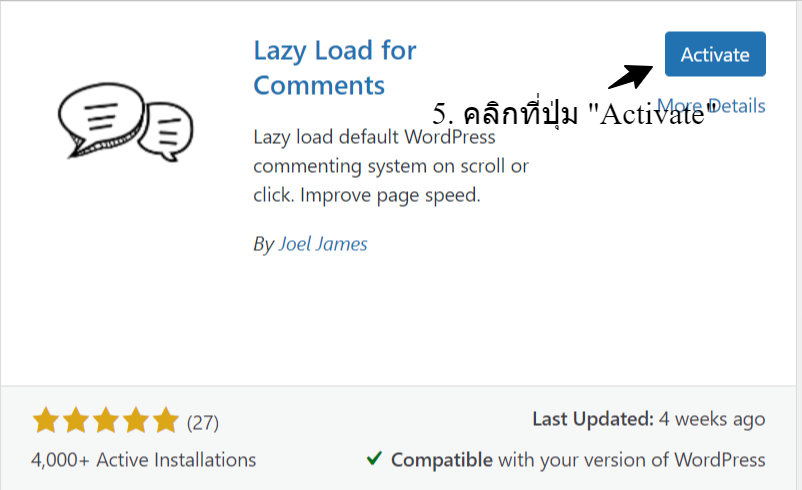
Task: Open the Lazy Load for Comments title link
Action: pyautogui.click(x=335, y=68)
